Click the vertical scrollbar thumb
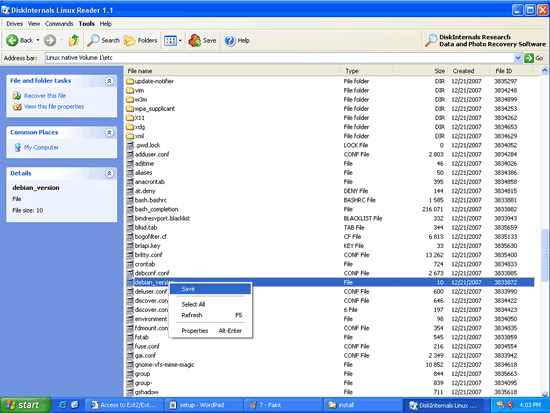The image size is (550, 413). [545, 255]
